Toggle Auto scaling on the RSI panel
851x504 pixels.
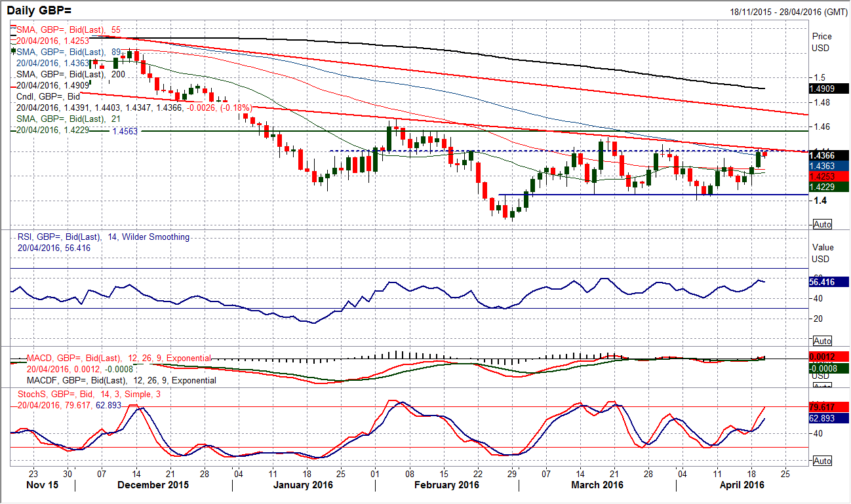[821, 341]
